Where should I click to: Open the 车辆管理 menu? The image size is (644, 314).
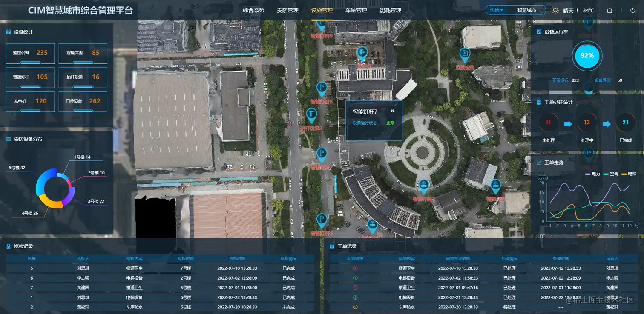pos(356,10)
